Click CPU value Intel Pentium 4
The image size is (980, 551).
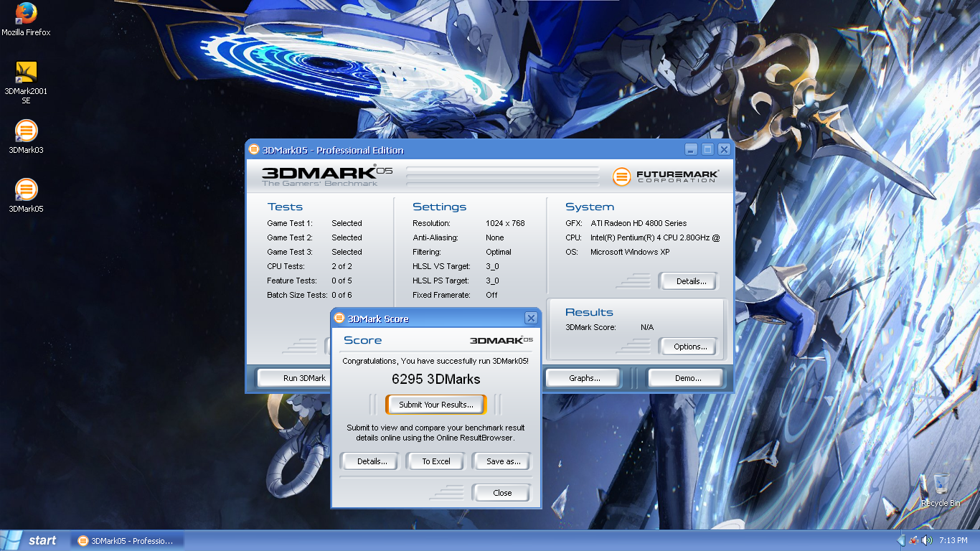(655, 237)
